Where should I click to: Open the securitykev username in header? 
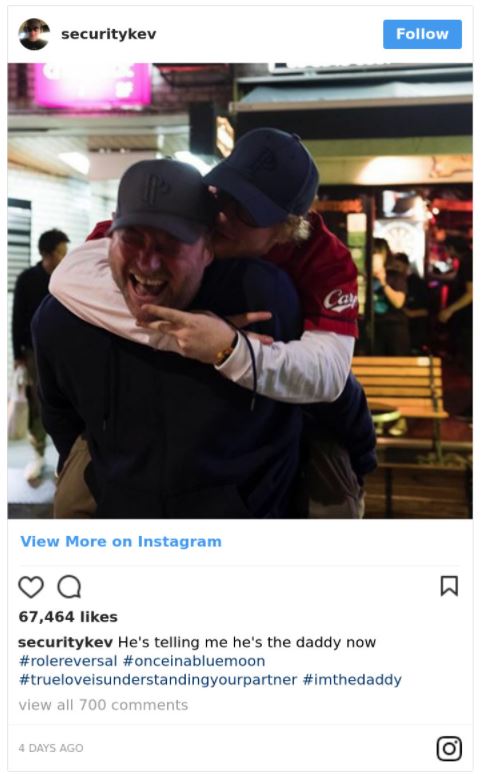point(108,34)
